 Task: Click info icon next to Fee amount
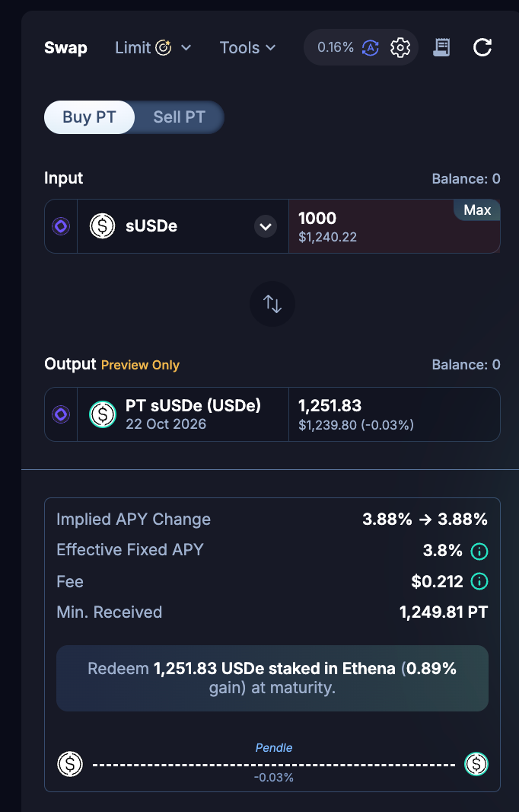tap(479, 581)
